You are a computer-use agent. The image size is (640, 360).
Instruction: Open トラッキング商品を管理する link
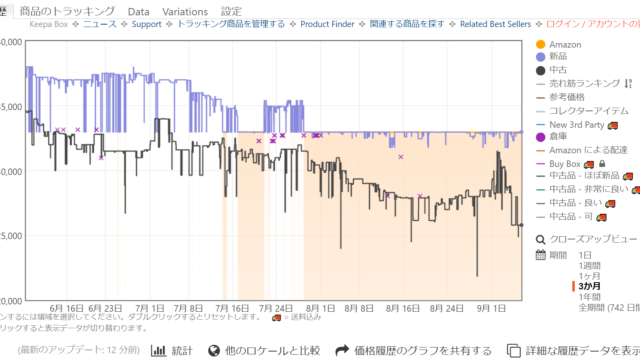(231, 24)
